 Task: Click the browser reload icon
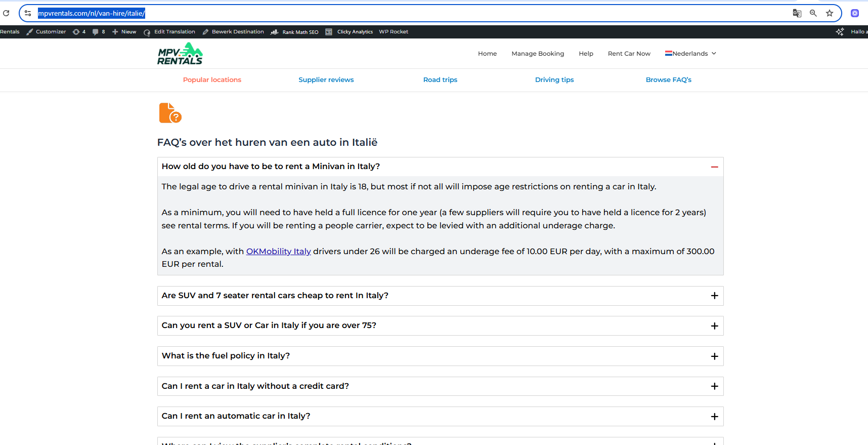pyautogui.click(x=6, y=13)
